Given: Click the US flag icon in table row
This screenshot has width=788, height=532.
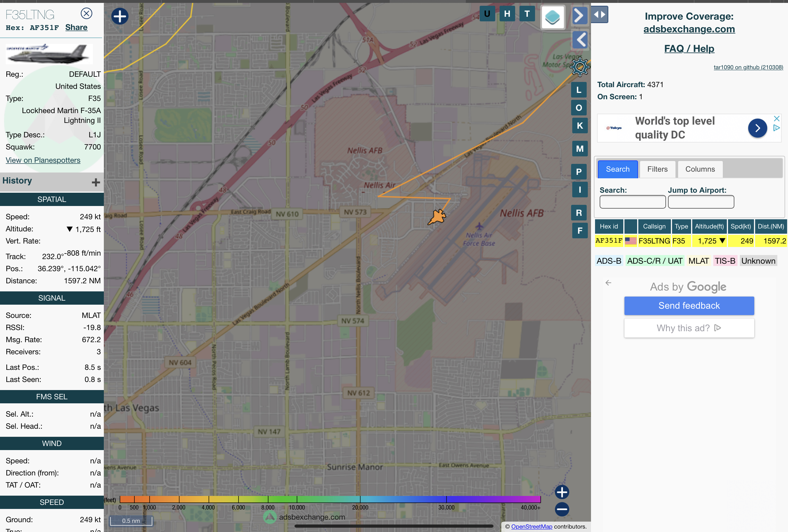Looking at the screenshot, I should coord(631,241).
